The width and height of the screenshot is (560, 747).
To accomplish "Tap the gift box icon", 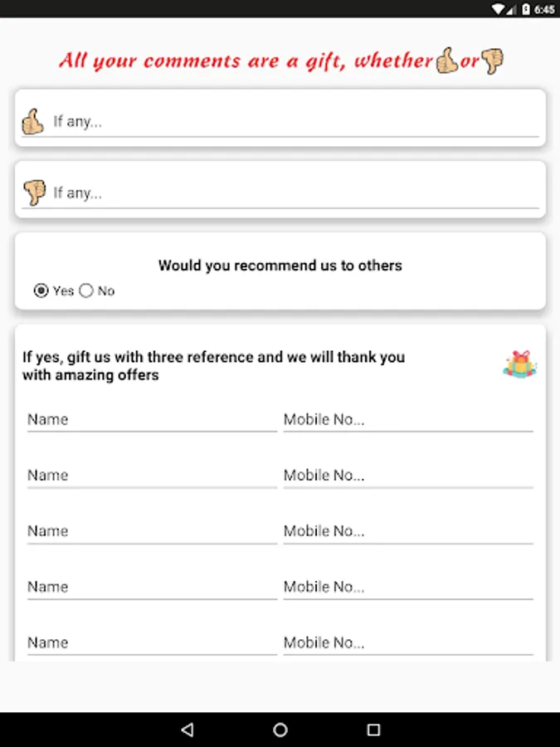I will tap(519, 364).
